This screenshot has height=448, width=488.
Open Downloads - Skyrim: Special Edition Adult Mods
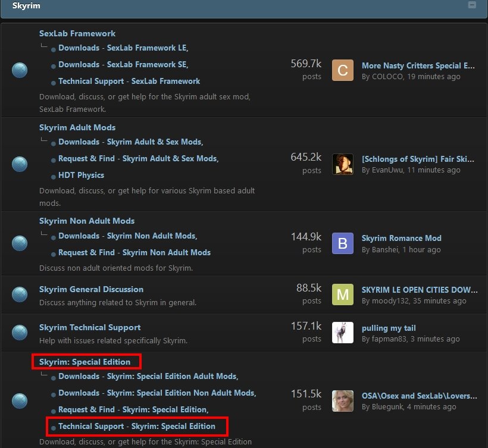click(148, 376)
